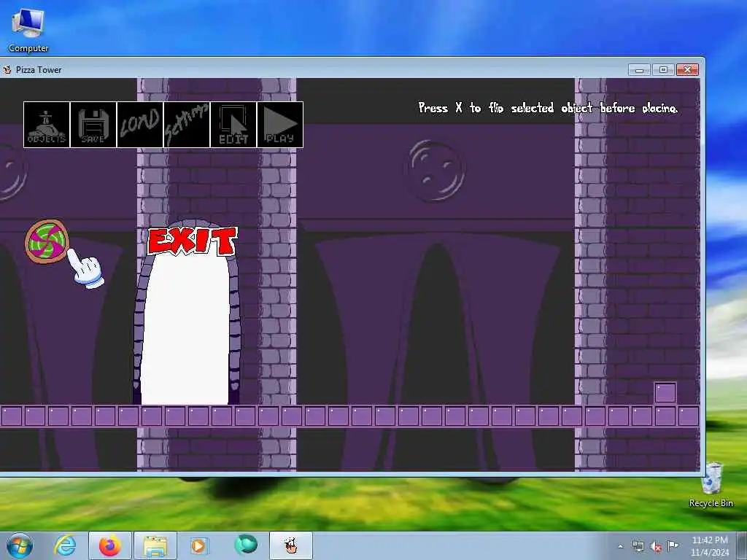The image size is (747, 560).
Task: Open Windows Explorer from the taskbar
Action: [x=155, y=545]
